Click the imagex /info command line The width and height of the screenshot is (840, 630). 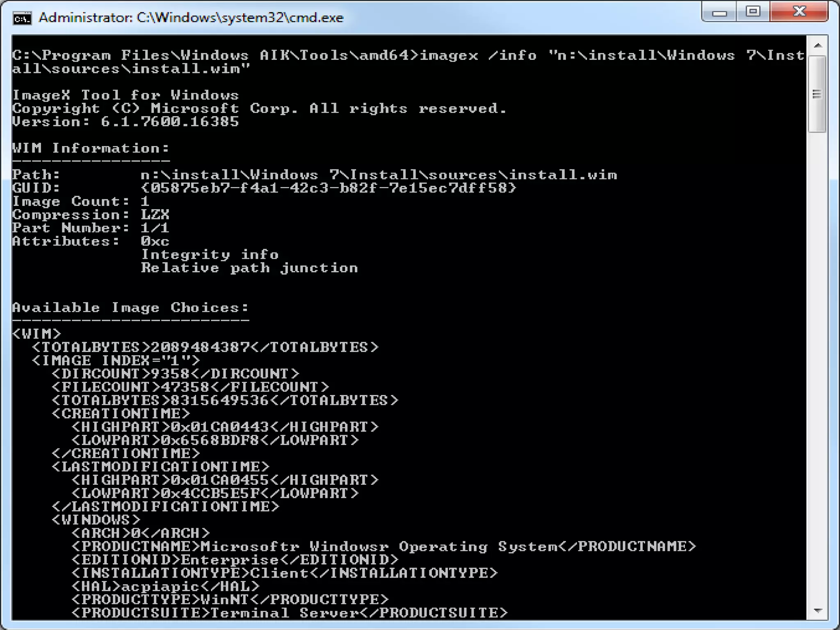pyautogui.click(x=409, y=62)
